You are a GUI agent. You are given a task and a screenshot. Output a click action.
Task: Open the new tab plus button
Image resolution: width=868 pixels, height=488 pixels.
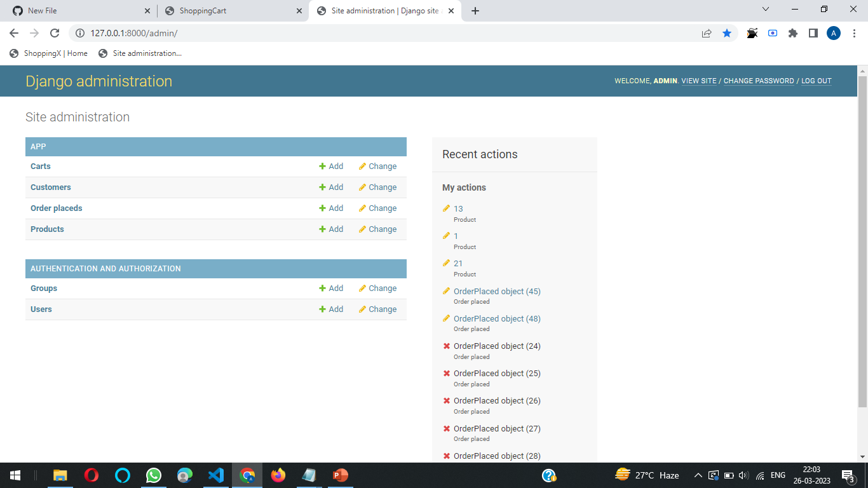pos(475,11)
